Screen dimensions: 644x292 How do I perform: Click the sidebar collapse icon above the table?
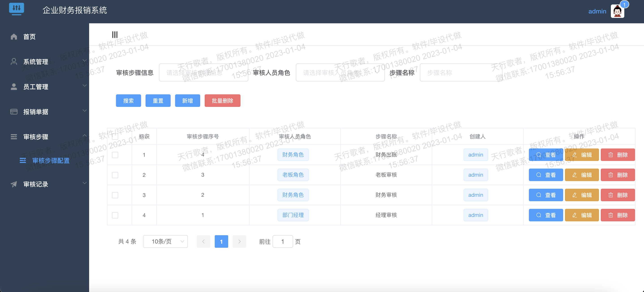[115, 34]
